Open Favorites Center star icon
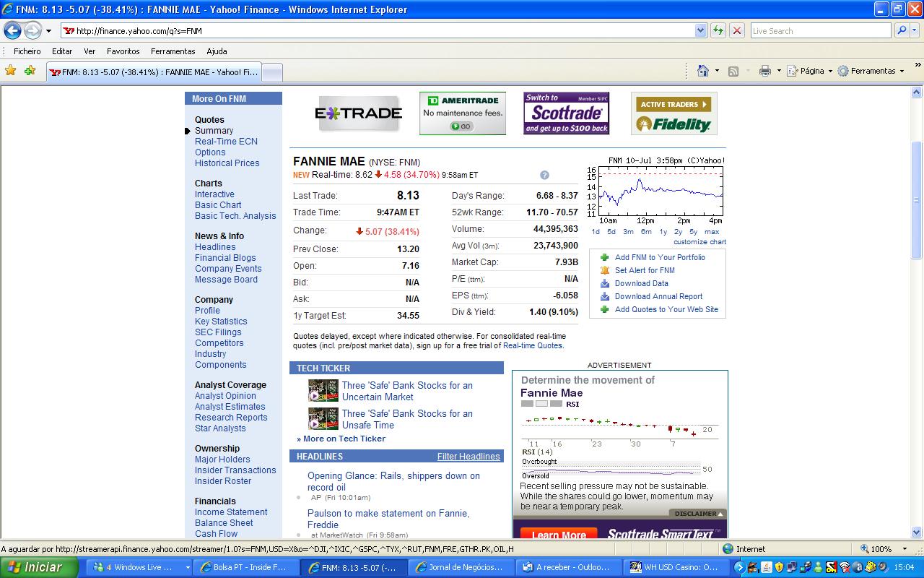 [10, 70]
